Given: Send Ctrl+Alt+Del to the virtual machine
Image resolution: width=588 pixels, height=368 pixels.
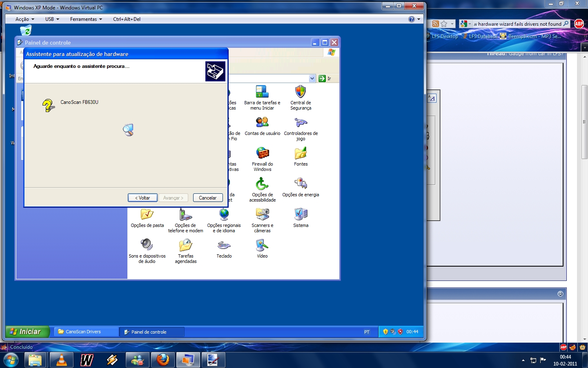Looking at the screenshot, I should pos(127,19).
